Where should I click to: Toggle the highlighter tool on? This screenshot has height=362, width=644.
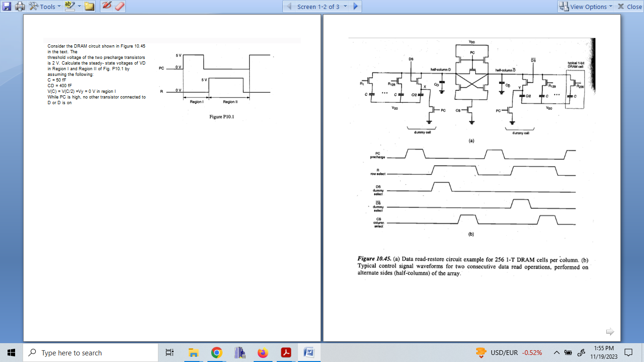click(69, 6)
